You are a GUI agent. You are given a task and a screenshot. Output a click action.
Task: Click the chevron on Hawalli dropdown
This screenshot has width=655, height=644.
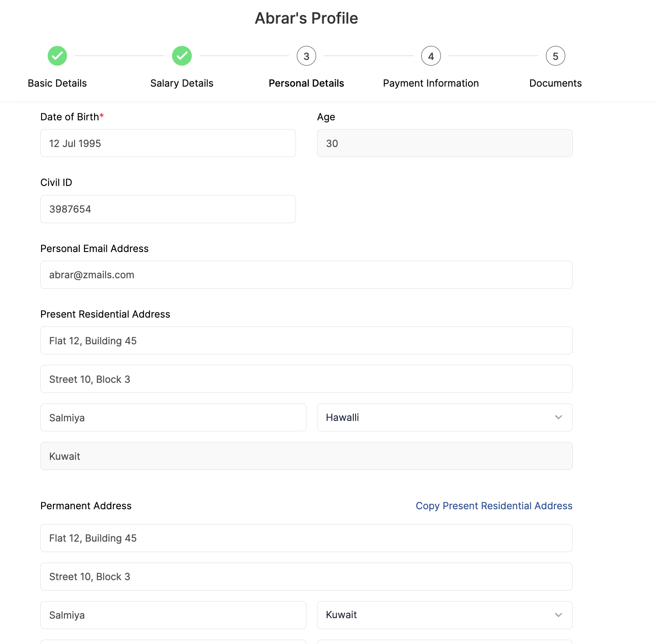click(x=558, y=417)
